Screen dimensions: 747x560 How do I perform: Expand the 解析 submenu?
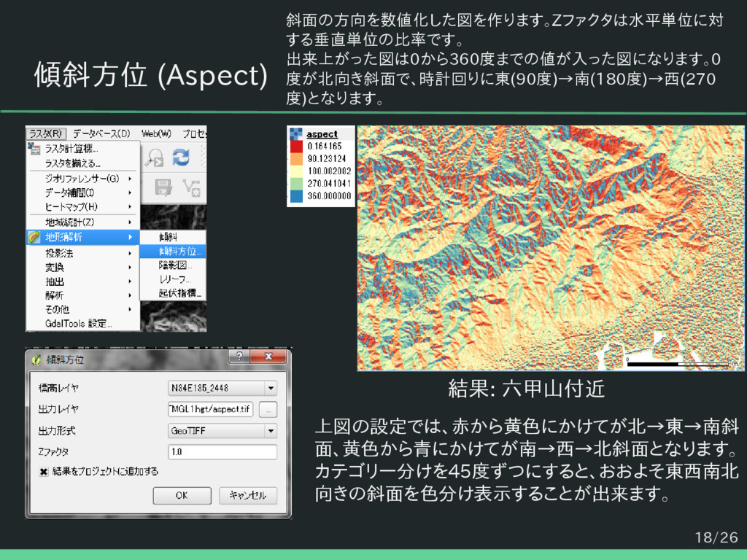click(x=83, y=295)
